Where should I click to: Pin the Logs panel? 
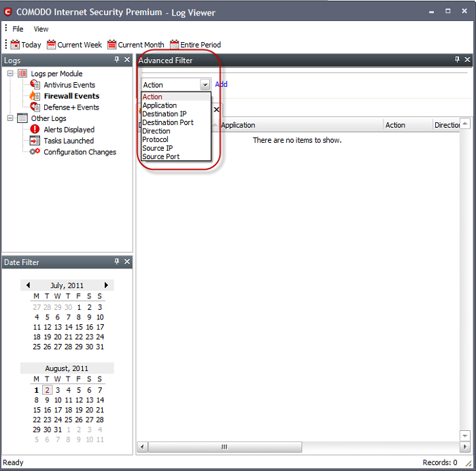[x=117, y=60]
